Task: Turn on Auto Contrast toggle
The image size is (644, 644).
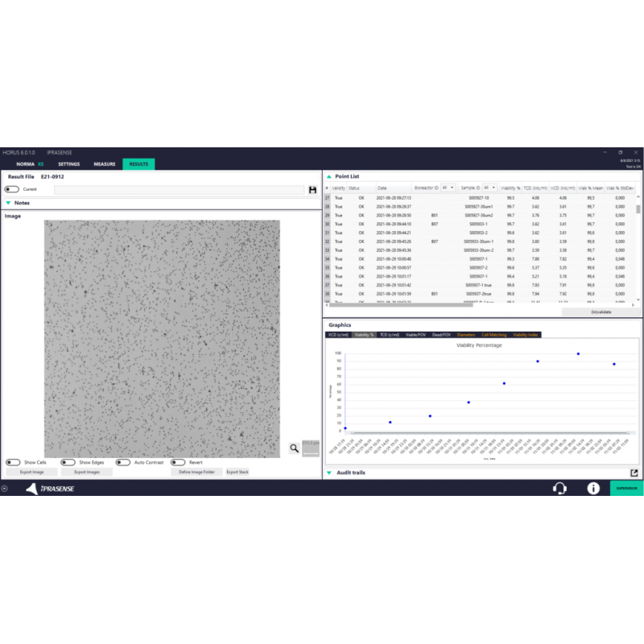Action: click(123, 463)
